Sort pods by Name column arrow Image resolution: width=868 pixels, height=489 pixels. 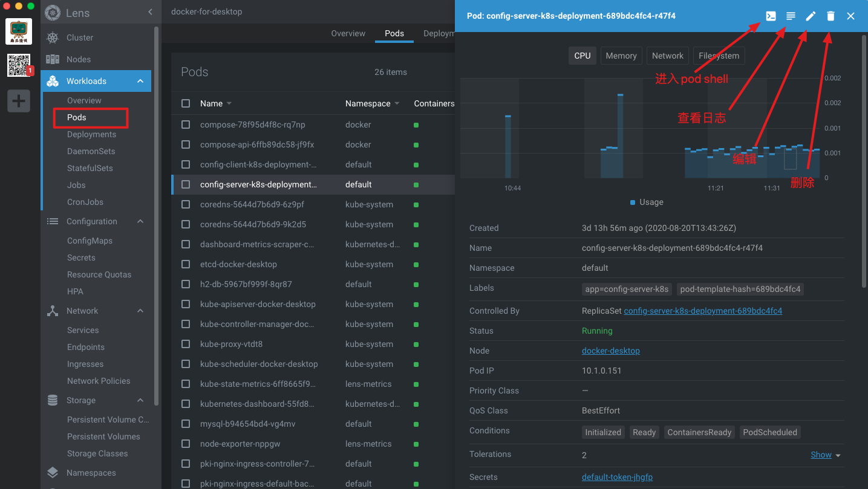[229, 104]
